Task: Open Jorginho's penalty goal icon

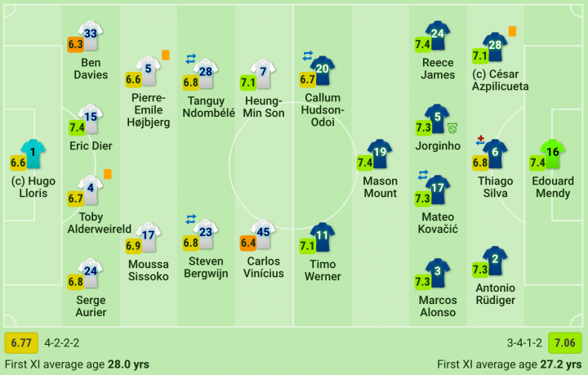Action: pyautogui.click(x=452, y=128)
